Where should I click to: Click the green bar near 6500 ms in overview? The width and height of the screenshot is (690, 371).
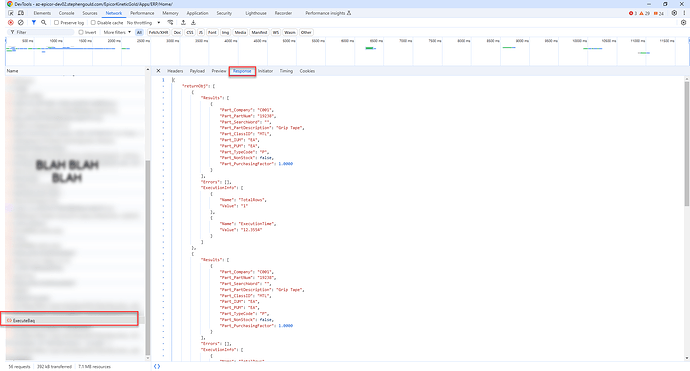pos(370,48)
